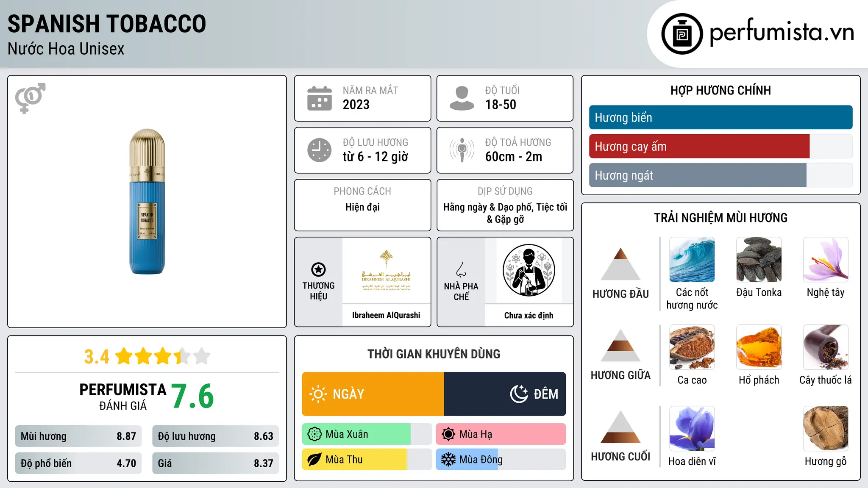
Task: Click the Trải nghiệm mùi hương heading
Action: click(721, 218)
